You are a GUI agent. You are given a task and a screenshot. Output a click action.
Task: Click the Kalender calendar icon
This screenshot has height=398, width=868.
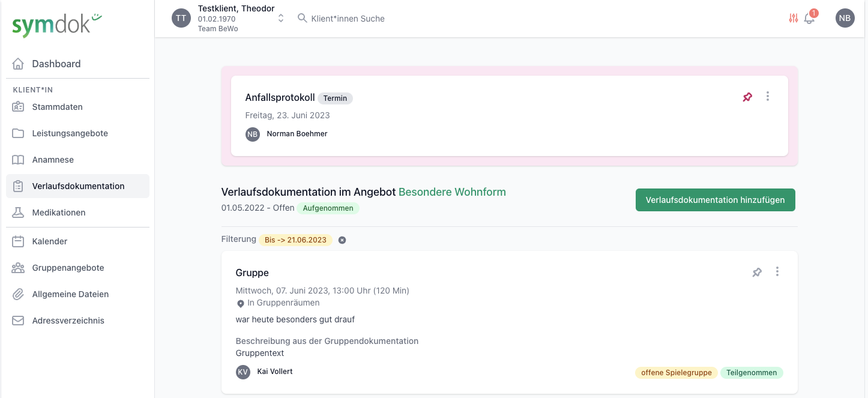pyautogui.click(x=18, y=241)
